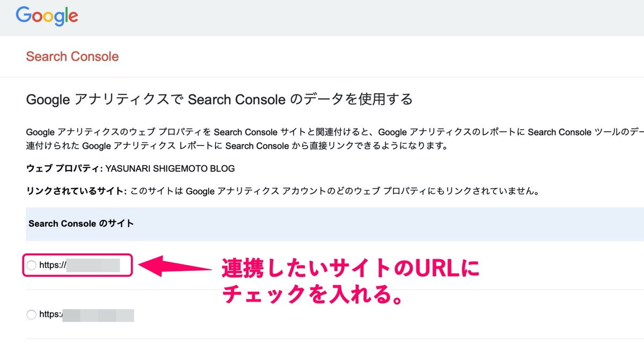Click the 'リンクされているサイト:' label
Viewport: 644px width, 354px height.
coord(76,191)
